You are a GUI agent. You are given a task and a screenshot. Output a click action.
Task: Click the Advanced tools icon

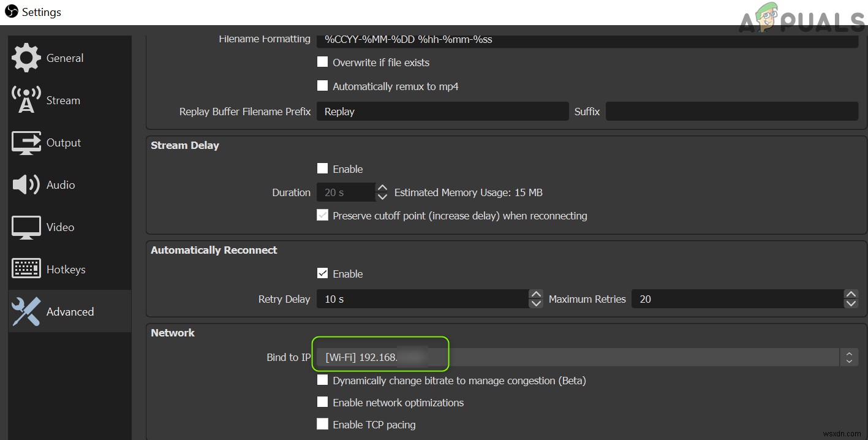pos(26,311)
